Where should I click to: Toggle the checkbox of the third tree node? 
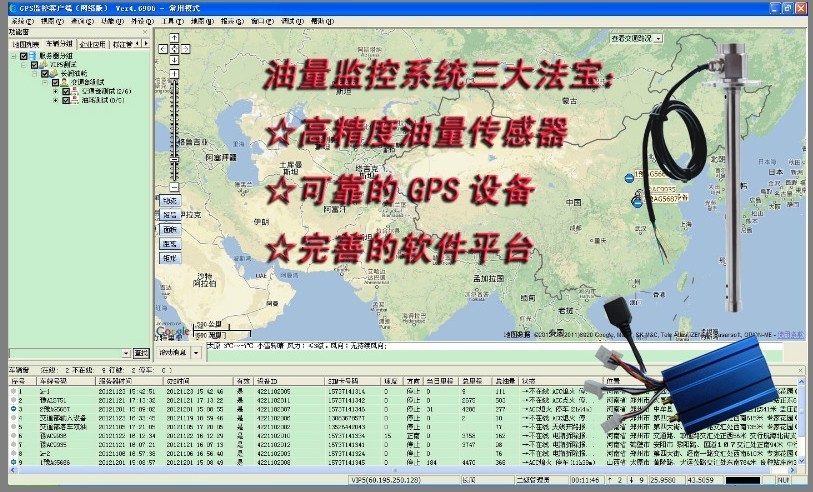point(45,74)
